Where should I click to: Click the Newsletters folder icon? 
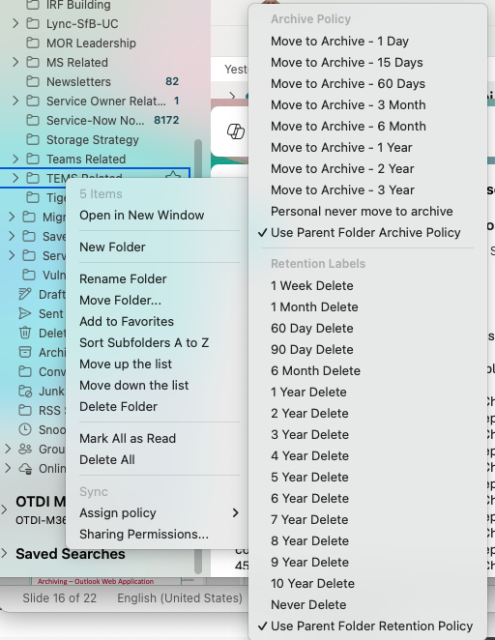click(x=33, y=82)
